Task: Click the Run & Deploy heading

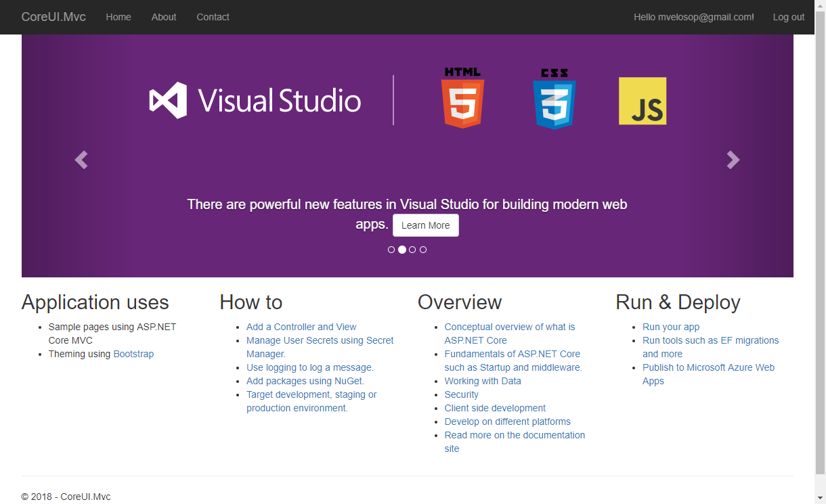Action: pos(678,302)
